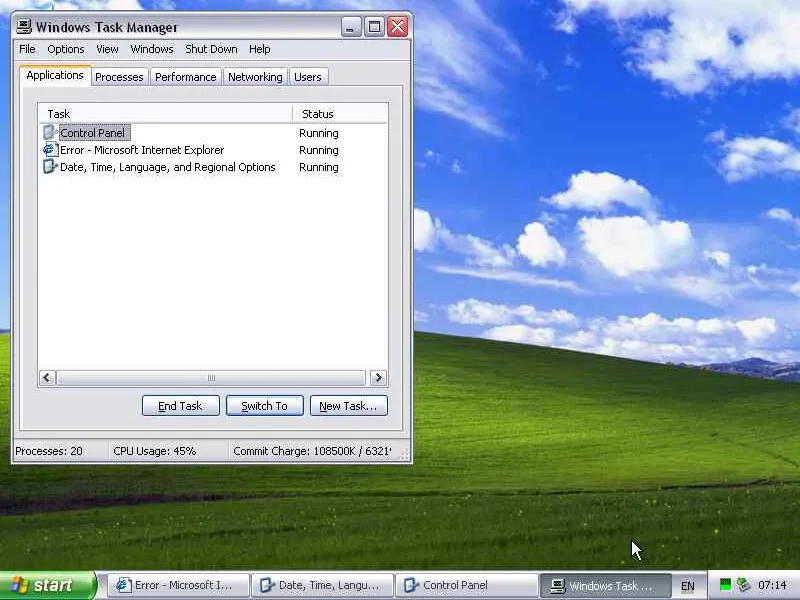
Task: Activate the Control Panel taskbar button
Action: [x=467, y=585]
